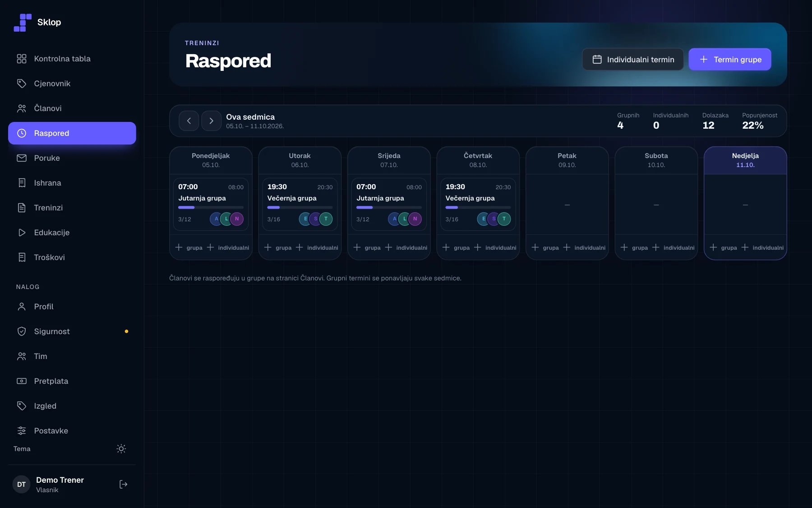Click the Ishrana receipt icon
This screenshot has height=508, width=812.
tap(22, 183)
